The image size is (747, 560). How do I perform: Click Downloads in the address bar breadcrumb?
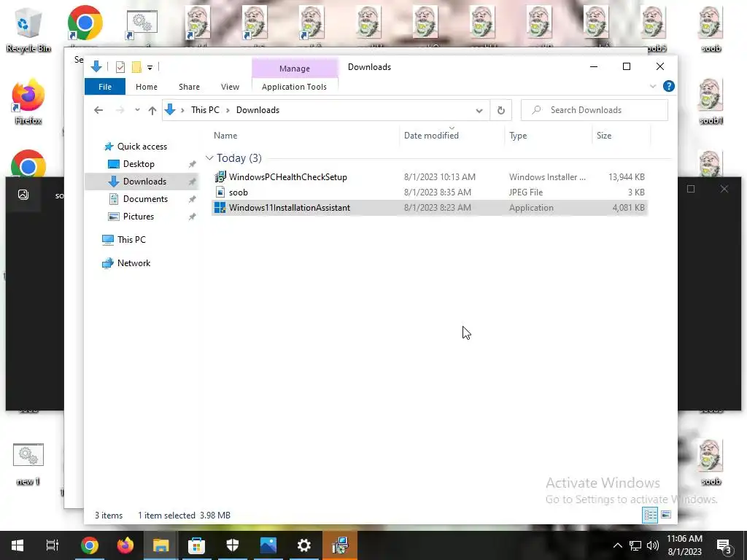(258, 110)
